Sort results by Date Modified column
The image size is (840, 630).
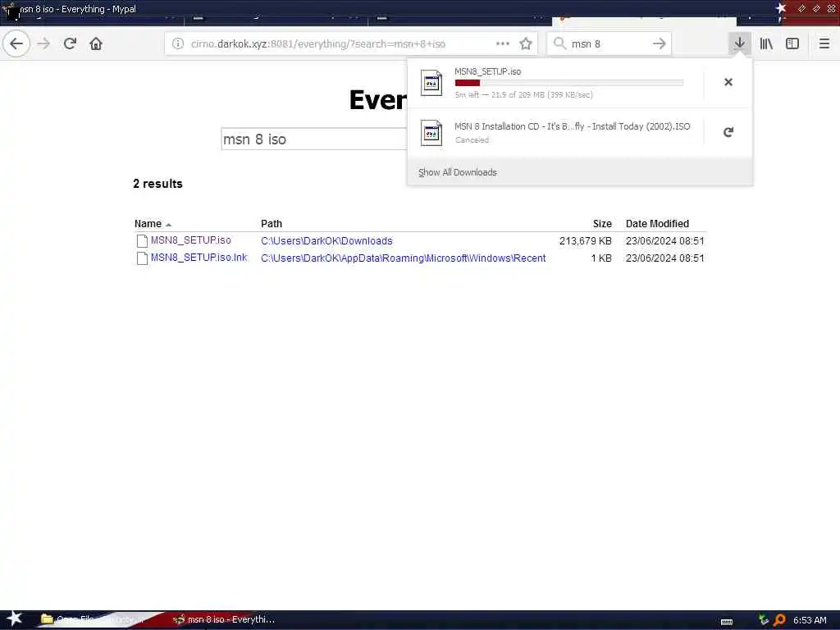(x=657, y=224)
